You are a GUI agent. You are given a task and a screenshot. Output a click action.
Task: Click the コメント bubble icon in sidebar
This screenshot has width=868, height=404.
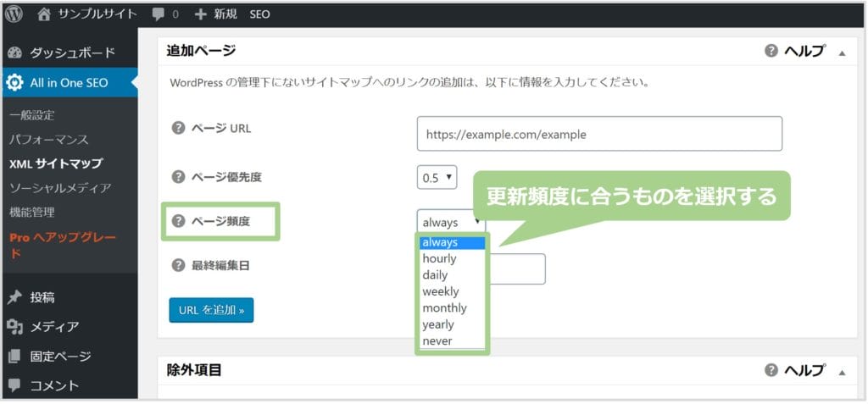(14, 385)
